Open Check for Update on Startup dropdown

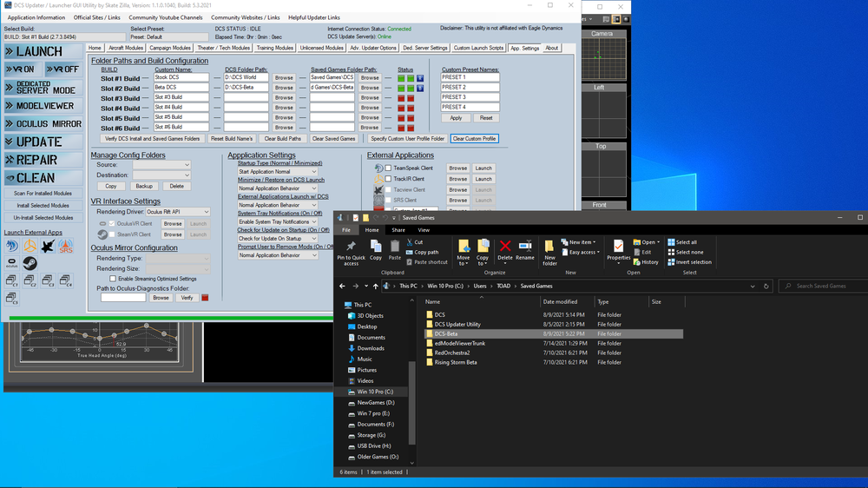[278, 238]
